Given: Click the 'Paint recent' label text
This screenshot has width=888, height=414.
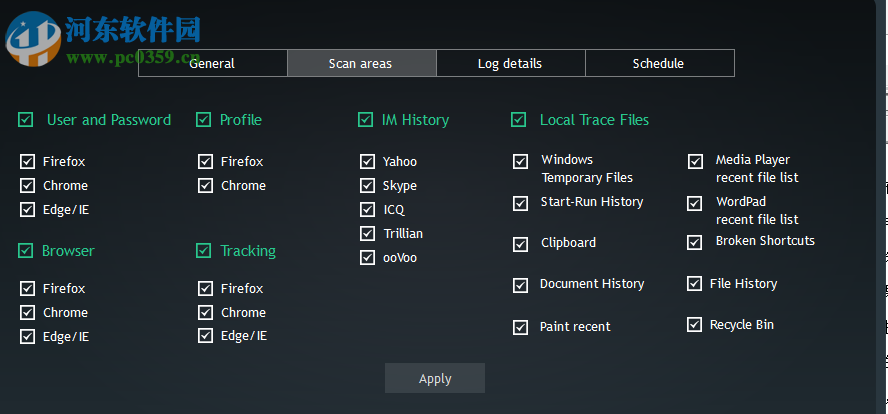Looking at the screenshot, I should tap(575, 327).
